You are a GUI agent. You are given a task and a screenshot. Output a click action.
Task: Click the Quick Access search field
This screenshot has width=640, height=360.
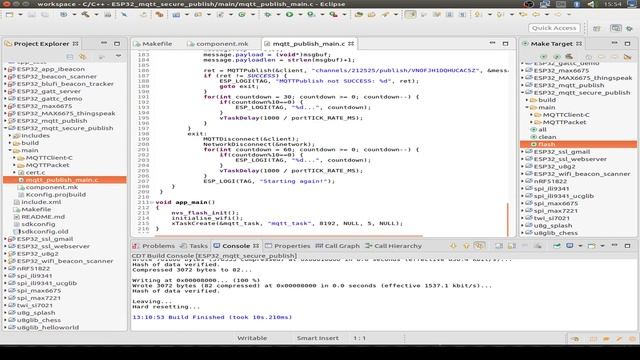click(x=554, y=28)
